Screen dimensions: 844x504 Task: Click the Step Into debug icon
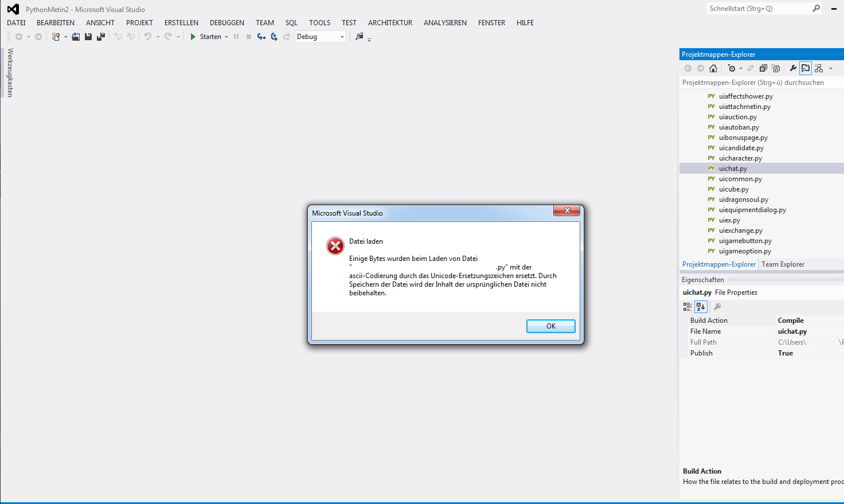(261, 37)
